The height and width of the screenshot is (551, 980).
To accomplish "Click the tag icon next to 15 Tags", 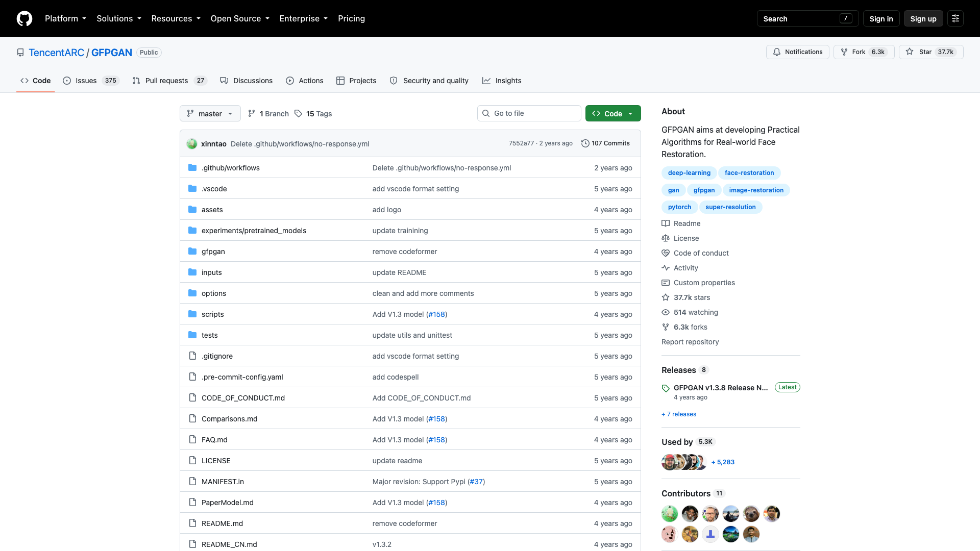I will point(299,114).
